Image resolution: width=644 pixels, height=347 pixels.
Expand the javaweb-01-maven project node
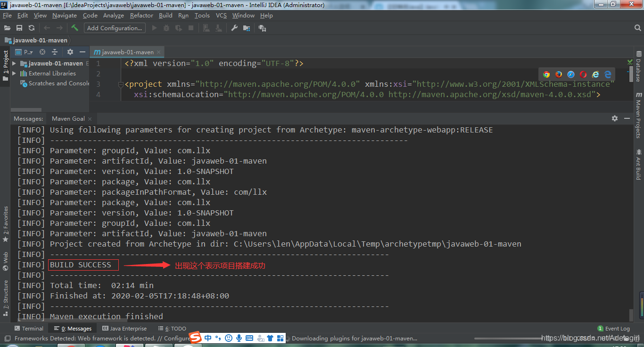(x=14, y=63)
